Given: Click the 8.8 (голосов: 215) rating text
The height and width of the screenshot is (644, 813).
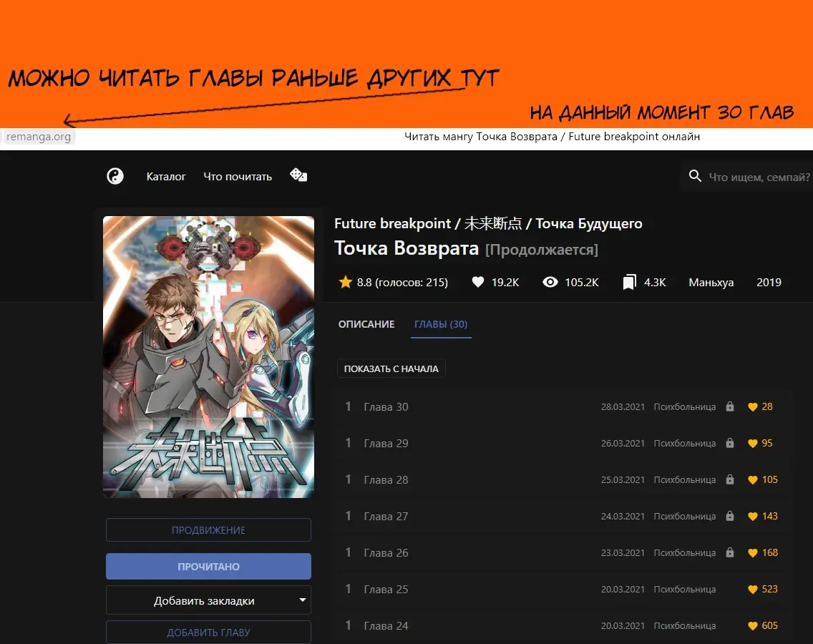Looking at the screenshot, I should tap(402, 283).
